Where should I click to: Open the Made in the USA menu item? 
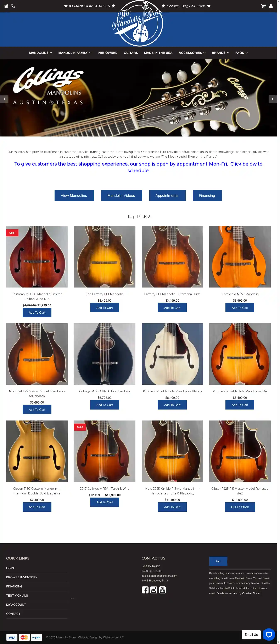point(158,53)
